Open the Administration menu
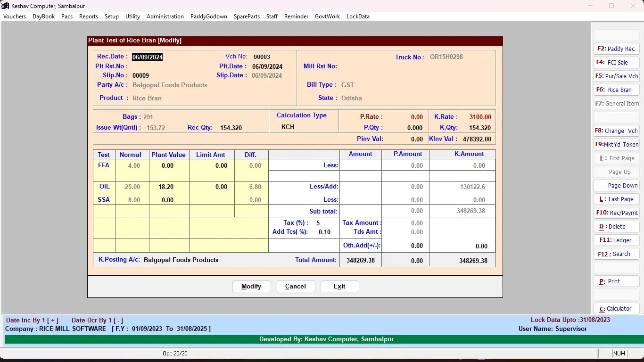The image size is (644, 362). (x=165, y=16)
